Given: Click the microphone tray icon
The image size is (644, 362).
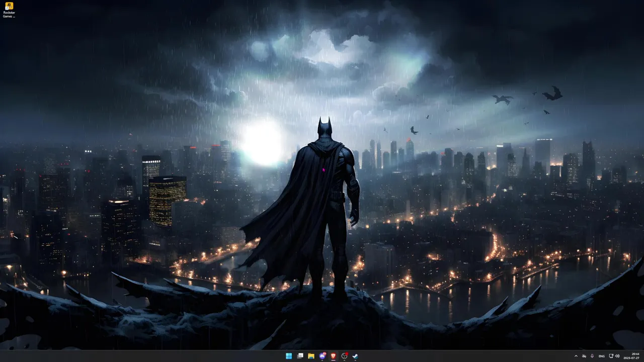Looking at the screenshot, I should point(592,356).
